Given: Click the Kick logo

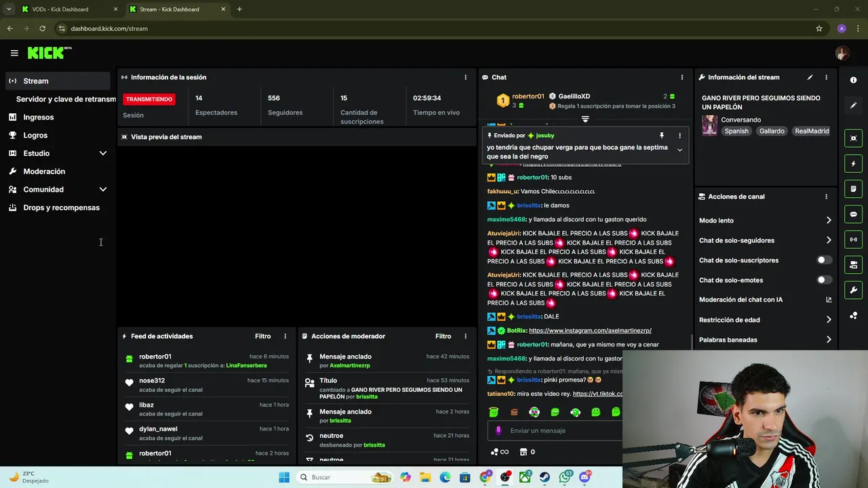Looking at the screenshot, I should coord(50,53).
